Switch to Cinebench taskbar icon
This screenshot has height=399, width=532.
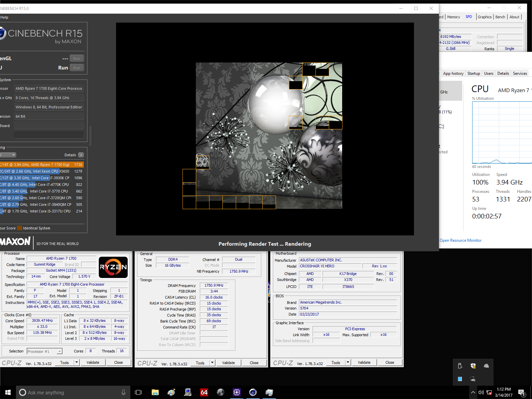(253, 392)
